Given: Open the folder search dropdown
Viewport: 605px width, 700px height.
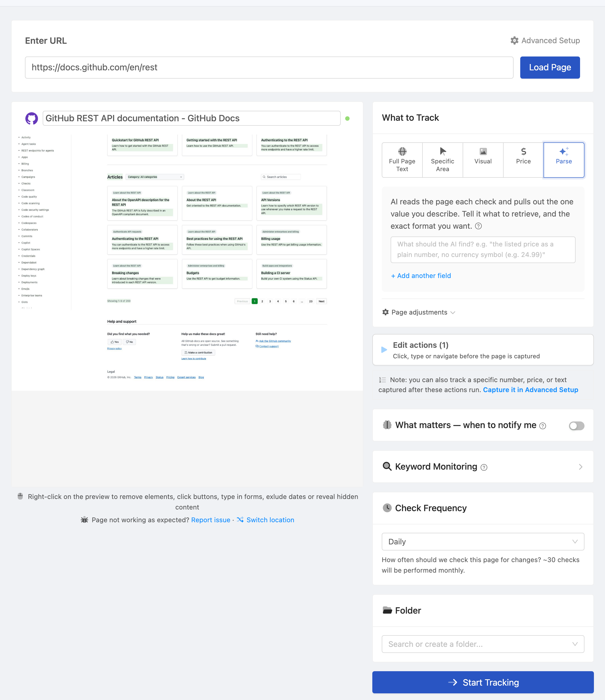Looking at the screenshot, I should point(483,644).
